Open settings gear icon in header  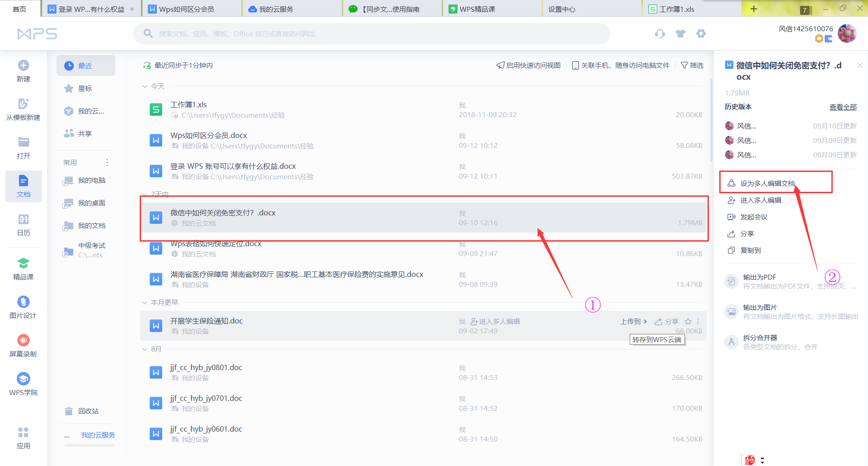[x=701, y=33]
